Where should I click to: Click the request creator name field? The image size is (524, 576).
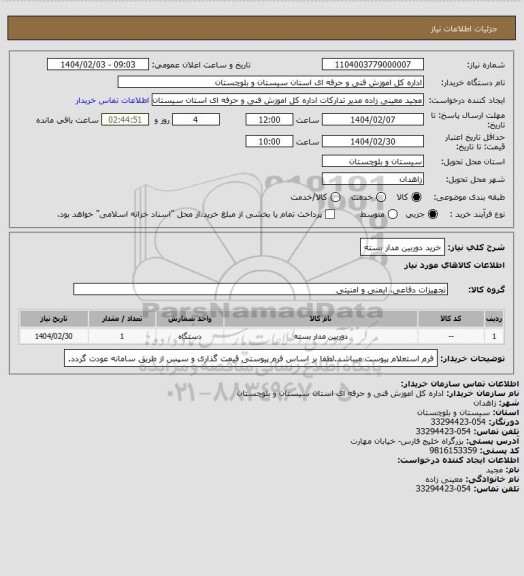click(x=288, y=100)
